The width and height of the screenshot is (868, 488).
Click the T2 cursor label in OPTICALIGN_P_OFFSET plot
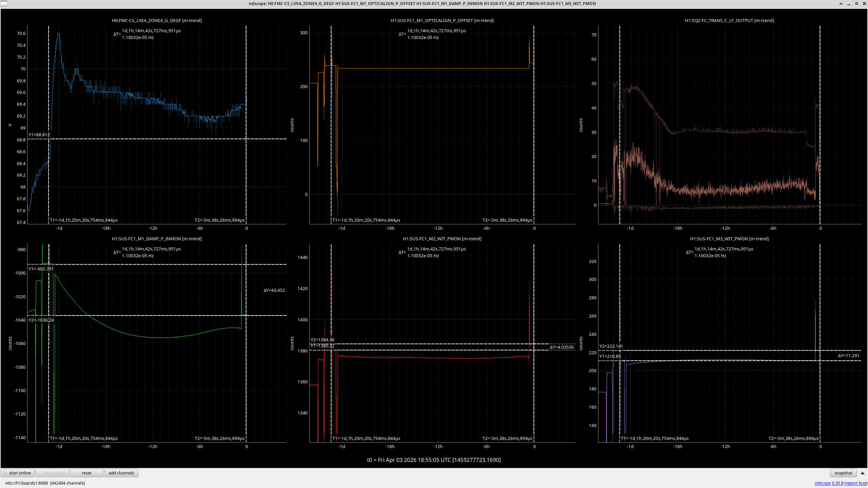click(x=507, y=220)
